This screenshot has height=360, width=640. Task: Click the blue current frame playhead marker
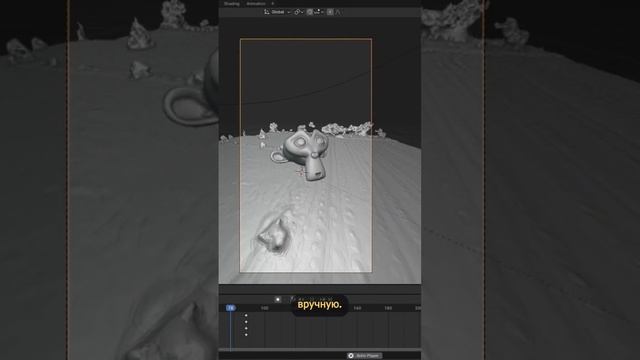coord(231,308)
